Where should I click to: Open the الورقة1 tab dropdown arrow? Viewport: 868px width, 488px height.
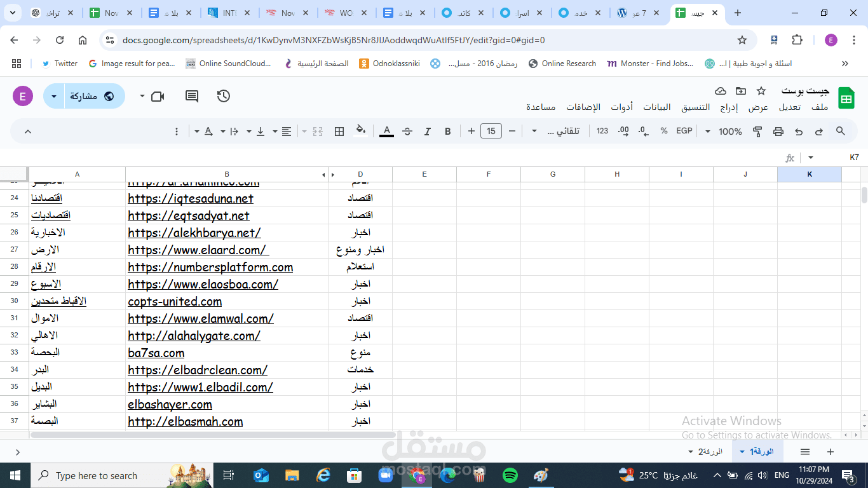[742, 452]
